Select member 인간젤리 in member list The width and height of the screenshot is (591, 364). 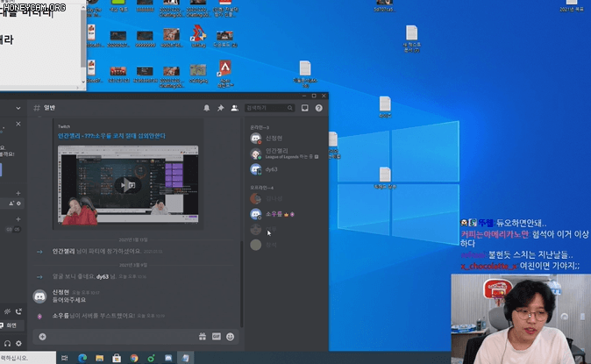coord(284,153)
